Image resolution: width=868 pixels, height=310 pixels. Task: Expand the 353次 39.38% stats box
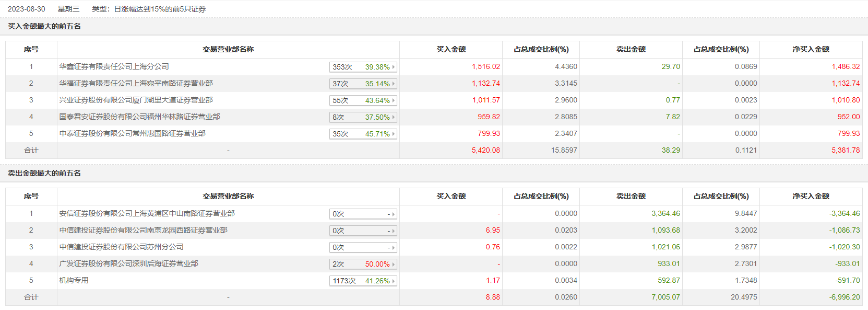363,67
